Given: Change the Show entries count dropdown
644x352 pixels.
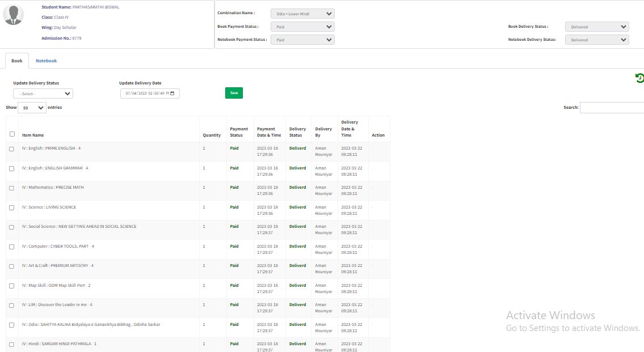Looking at the screenshot, I should click(32, 108).
